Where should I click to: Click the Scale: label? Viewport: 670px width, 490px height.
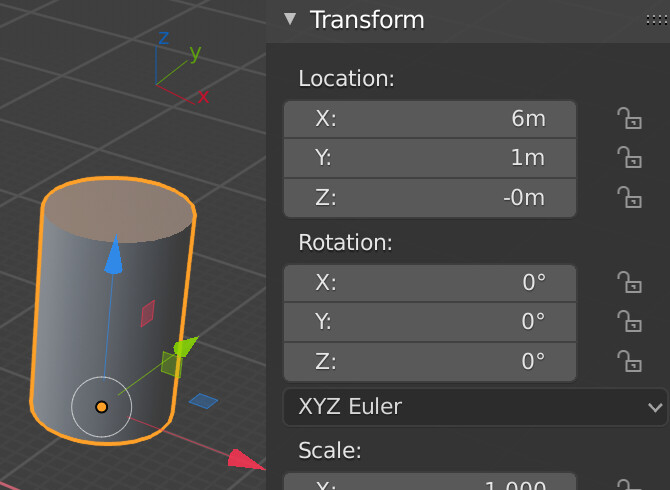(329, 451)
